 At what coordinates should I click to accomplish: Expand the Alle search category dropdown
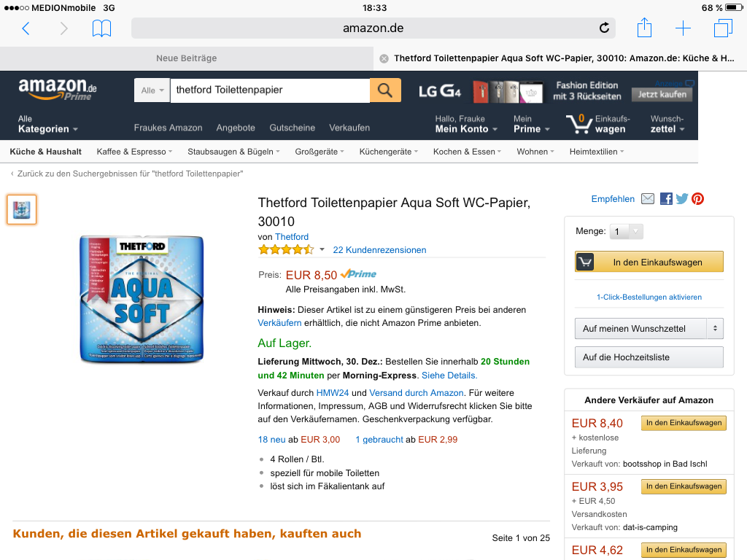click(152, 90)
